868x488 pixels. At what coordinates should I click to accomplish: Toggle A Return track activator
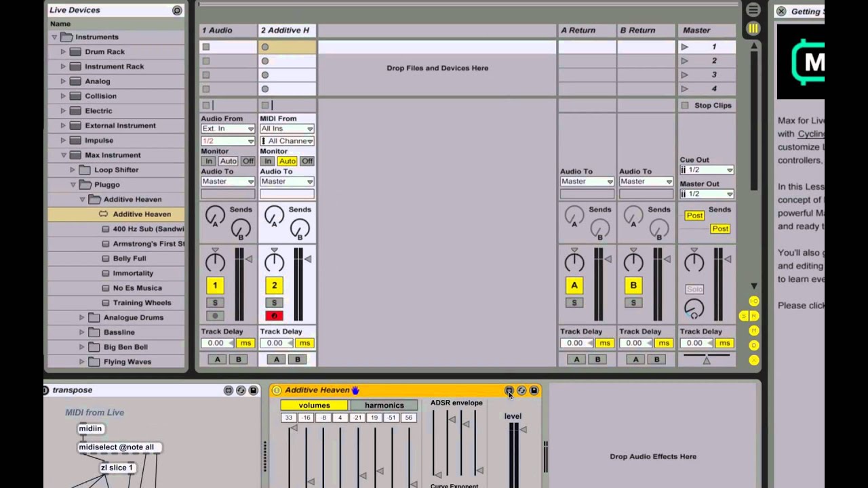[574, 285]
